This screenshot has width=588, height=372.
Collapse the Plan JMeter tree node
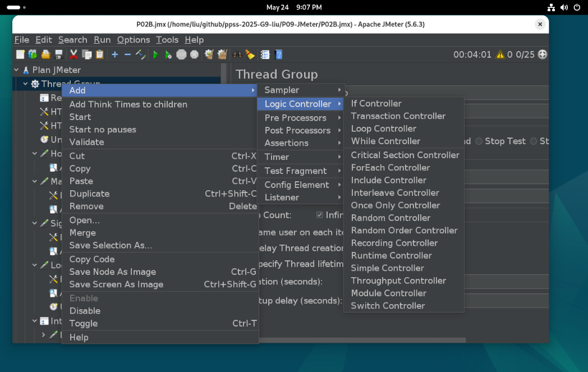coord(16,70)
